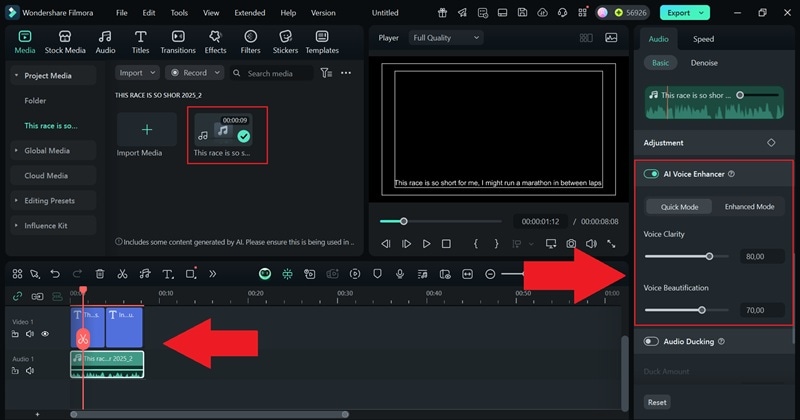Screen dimensions: 800x420
Task: Select Enhanced Mode
Action: pyautogui.click(x=749, y=207)
